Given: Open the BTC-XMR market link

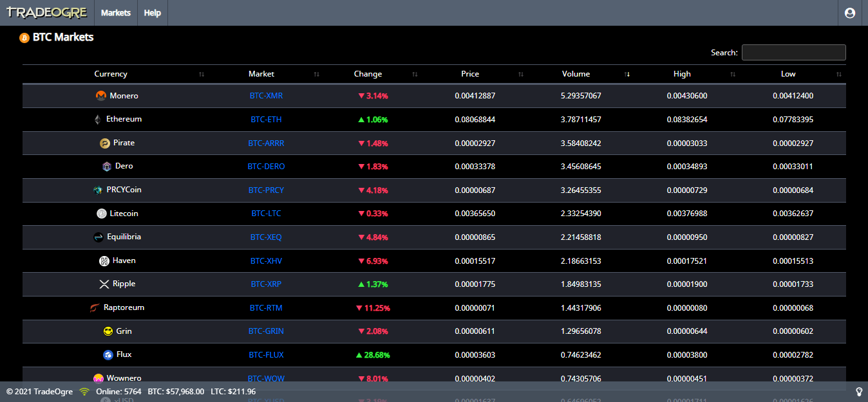Looking at the screenshot, I should tap(266, 96).
